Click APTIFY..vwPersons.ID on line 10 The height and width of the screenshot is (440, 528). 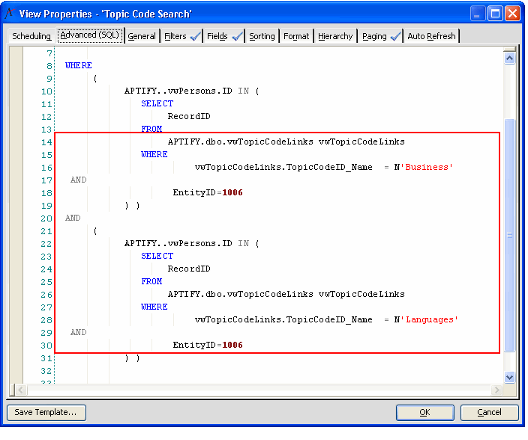coord(178,91)
